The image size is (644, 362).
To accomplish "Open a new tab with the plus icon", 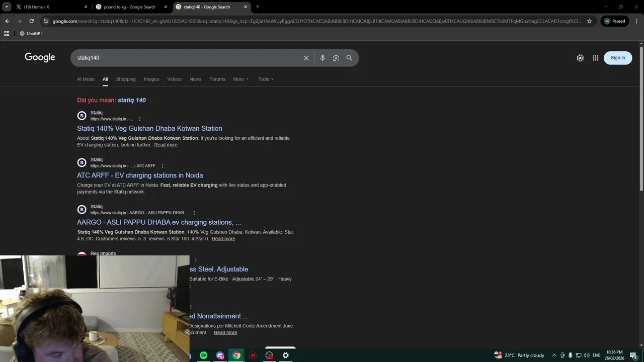I will (258, 7).
